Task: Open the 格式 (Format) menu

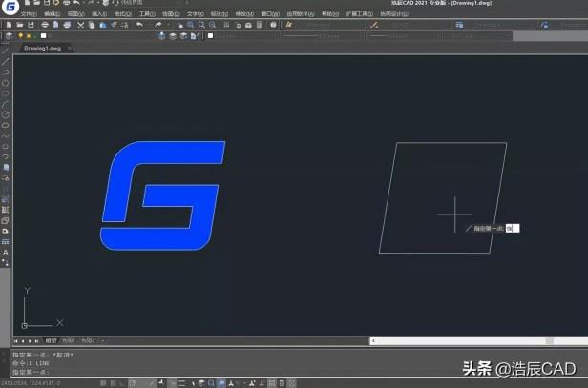Action: [x=122, y=14]
